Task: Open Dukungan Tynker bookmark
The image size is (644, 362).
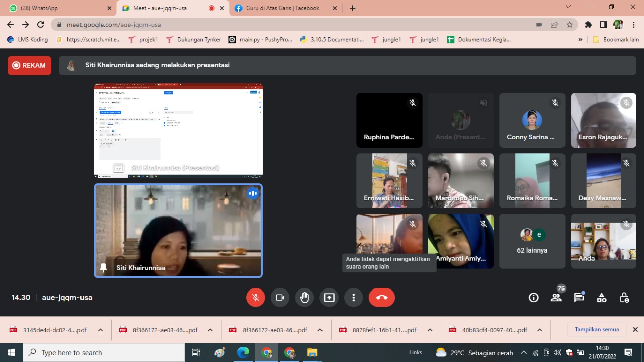Action: pyautogui.click(x=194, y=39)
